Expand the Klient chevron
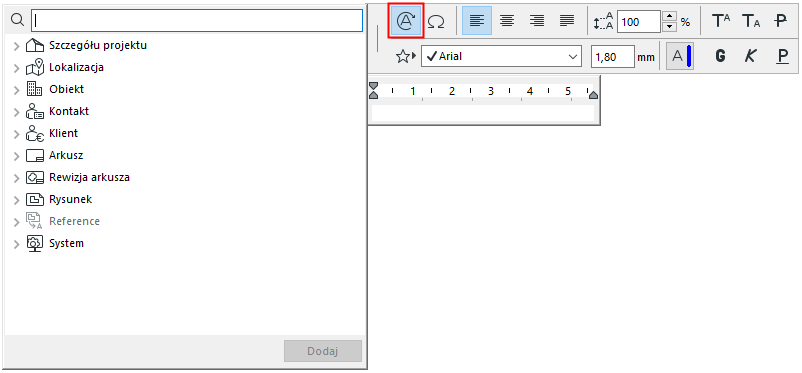Viewport: 802px width, 373px height. [16, 134]
